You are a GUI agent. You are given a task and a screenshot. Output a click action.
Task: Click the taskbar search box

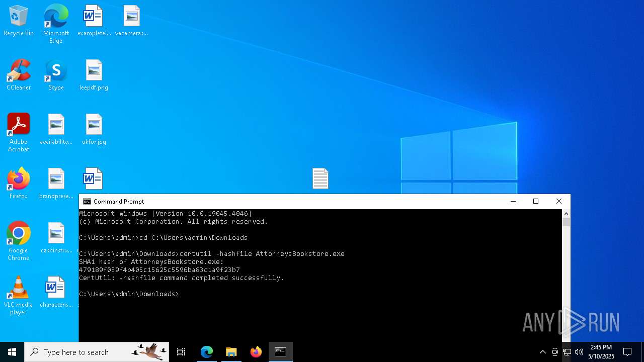coord(97,352)
